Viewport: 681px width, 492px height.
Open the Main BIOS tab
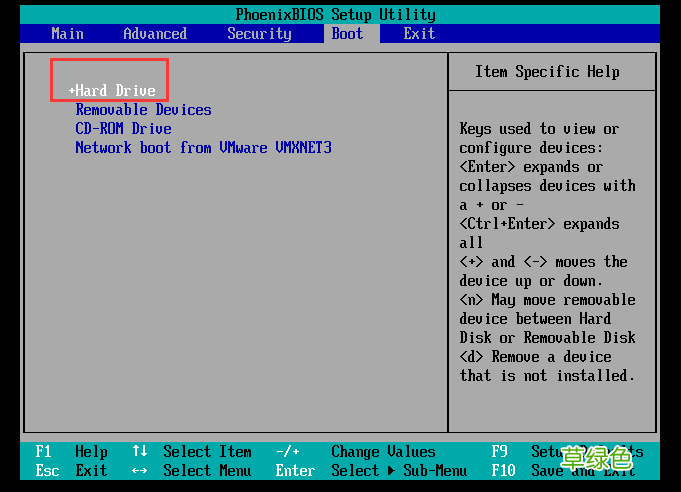67,33
